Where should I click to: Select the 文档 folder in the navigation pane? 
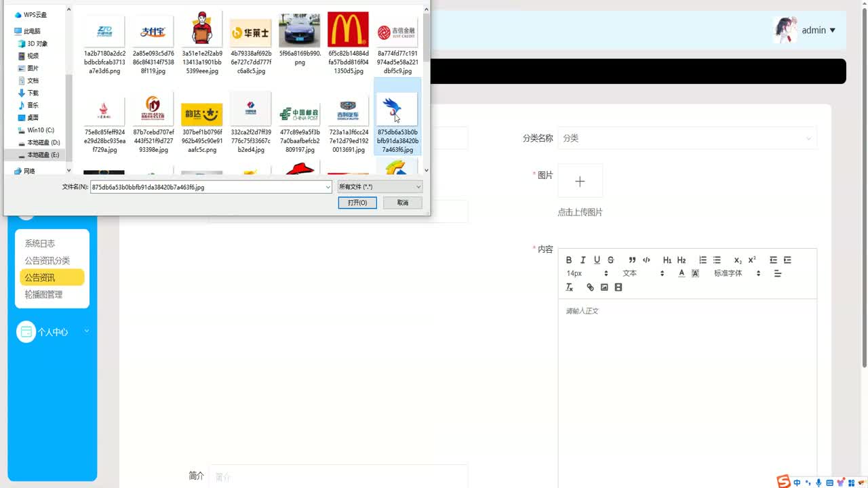pos(28,81)
